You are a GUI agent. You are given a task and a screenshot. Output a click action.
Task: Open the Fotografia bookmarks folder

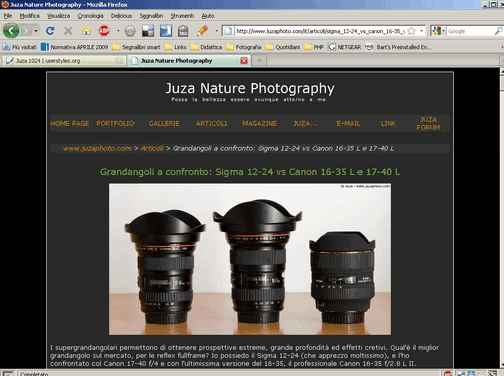244,47
